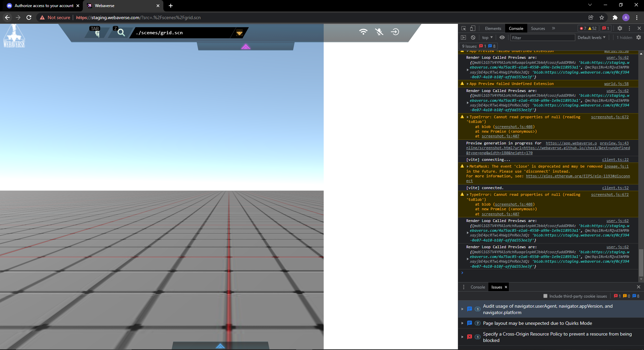Open the DevTools customize menu

tap(629, 29)
